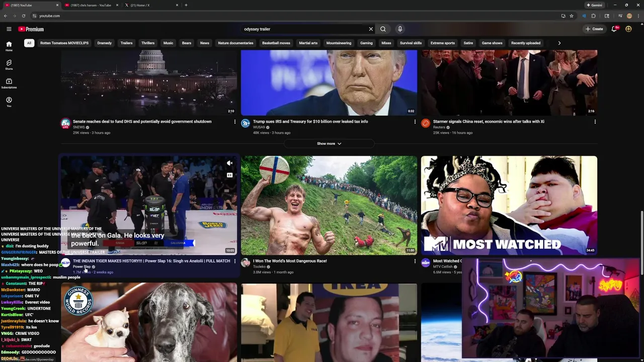
Task: Open the Create button menu
Action: pyautogui.click(x=594, y=29)
